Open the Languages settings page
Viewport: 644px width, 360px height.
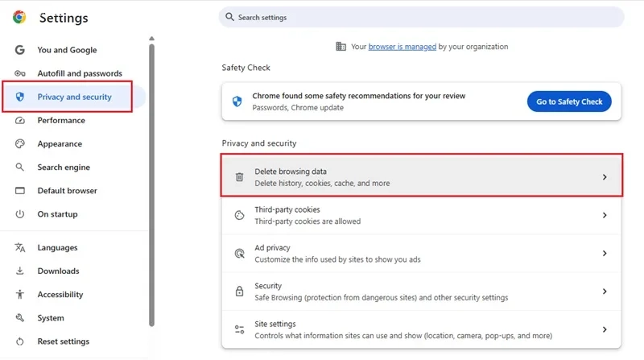tap(57, 248)
